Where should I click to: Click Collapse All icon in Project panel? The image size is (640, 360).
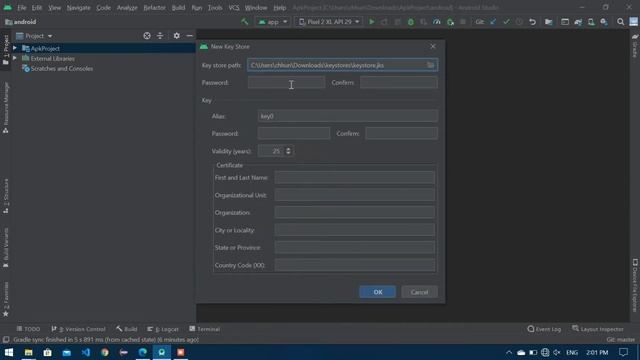pos(160,36)
